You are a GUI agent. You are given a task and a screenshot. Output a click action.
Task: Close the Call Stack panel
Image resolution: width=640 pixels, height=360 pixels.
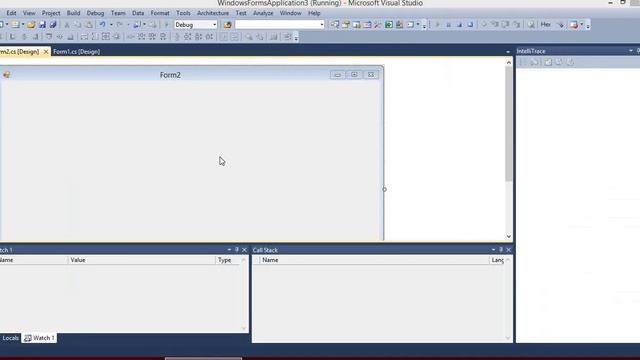click(509, 249)
